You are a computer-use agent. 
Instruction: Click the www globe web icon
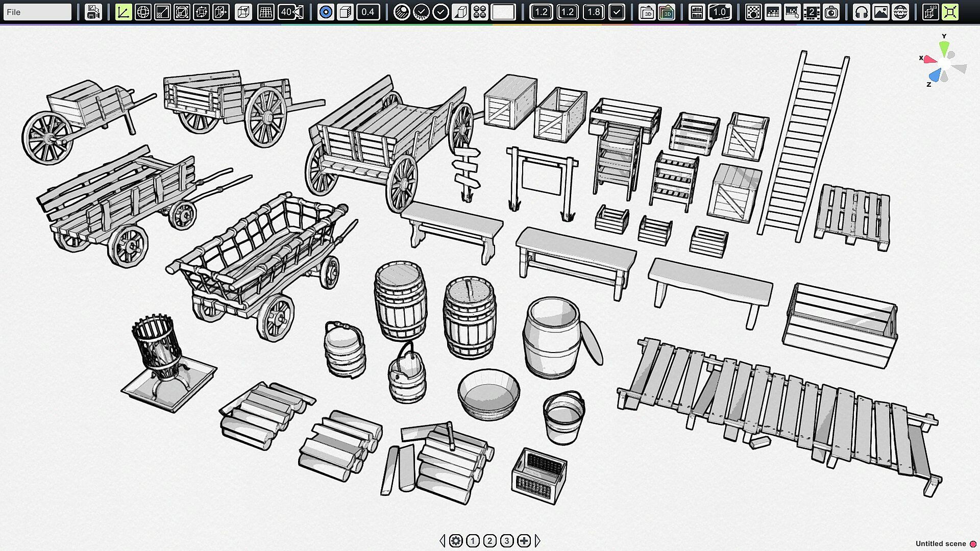point(900,12)
